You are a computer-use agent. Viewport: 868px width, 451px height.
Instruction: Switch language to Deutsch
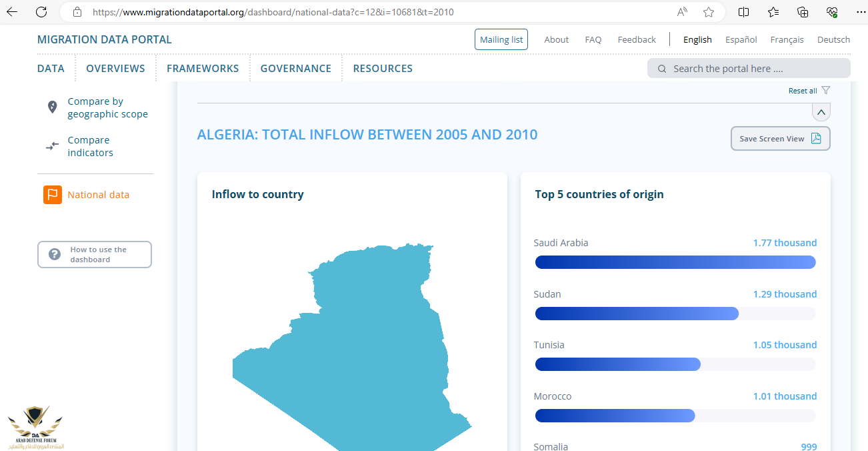click(834, 39)
